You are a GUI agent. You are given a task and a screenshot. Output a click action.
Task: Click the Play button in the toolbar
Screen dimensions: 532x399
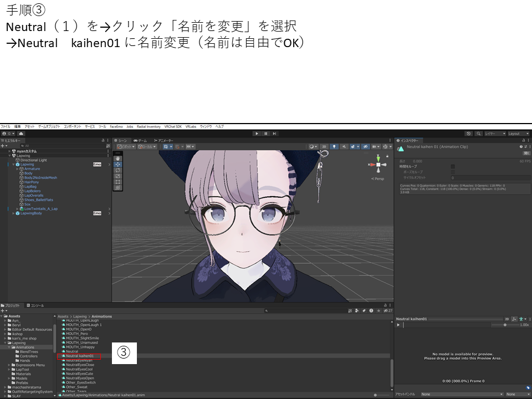(257, 134)
